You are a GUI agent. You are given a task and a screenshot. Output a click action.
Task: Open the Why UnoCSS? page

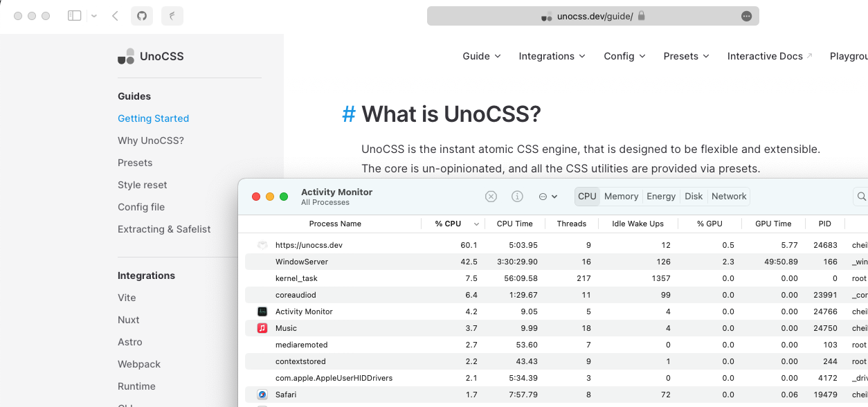click(x=150, y=141)
